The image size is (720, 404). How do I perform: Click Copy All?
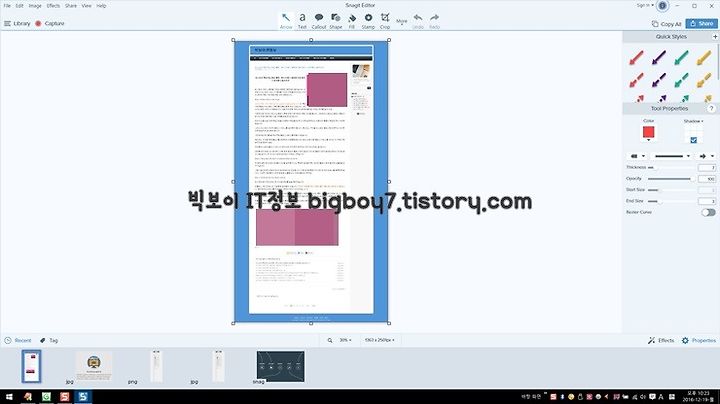(666, 24)
